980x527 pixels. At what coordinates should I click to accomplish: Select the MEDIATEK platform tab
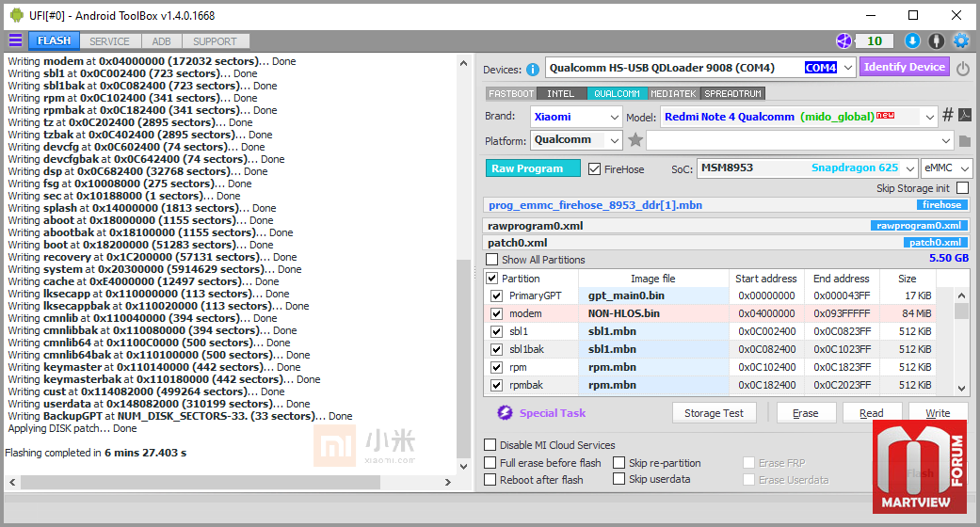pos(673,93)
